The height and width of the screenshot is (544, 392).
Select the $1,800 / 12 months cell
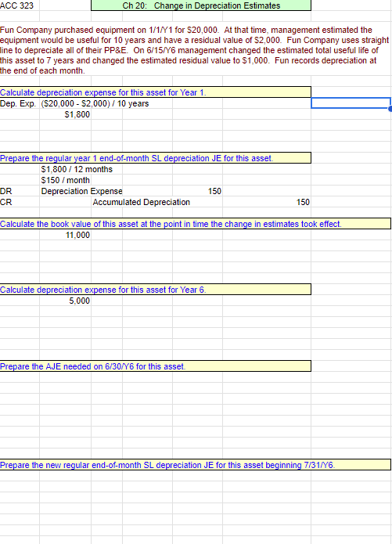pyautogui.click(x=77, y=169)
